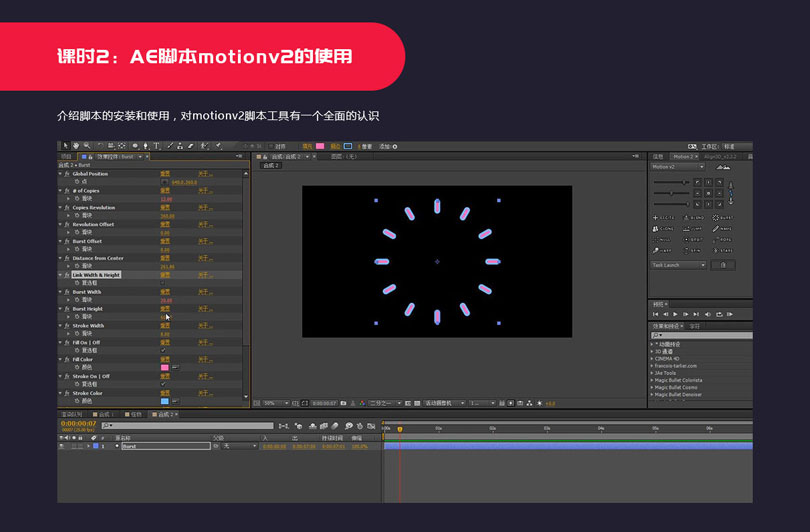Click the Spin tool in Motion v2

pos(692,251)
